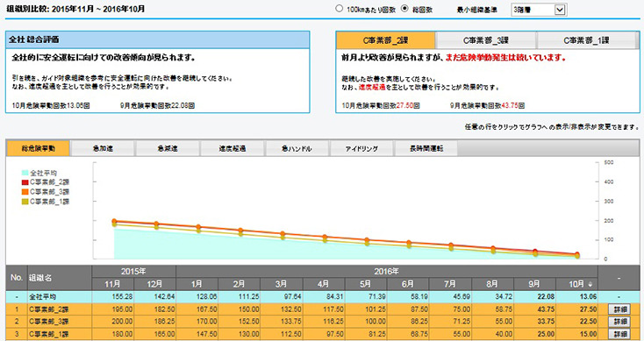
Task: Switch to the C事業部_2課 evaluation tab
Action: tap(385, 40)
